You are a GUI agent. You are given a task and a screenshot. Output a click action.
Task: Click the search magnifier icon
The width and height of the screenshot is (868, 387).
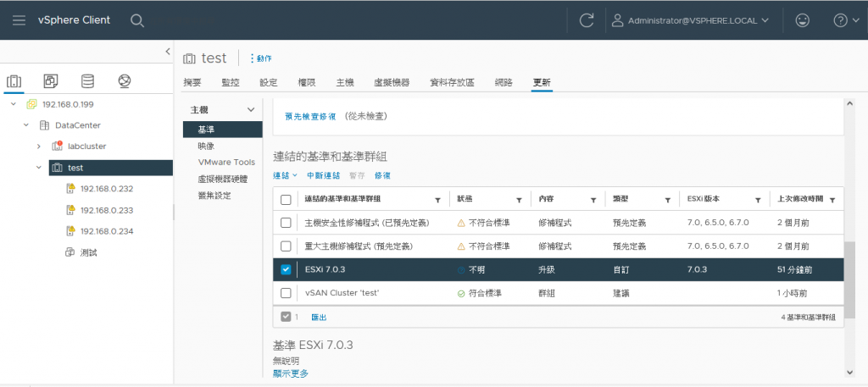(136, 20)
